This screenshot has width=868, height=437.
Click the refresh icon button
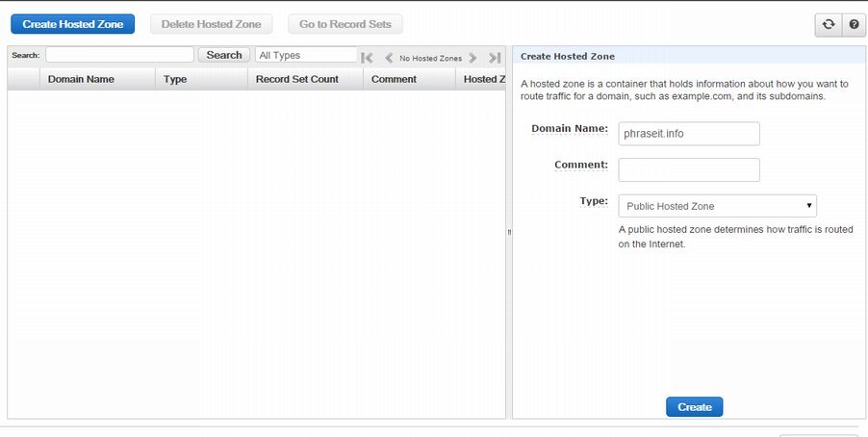point(827,25)
